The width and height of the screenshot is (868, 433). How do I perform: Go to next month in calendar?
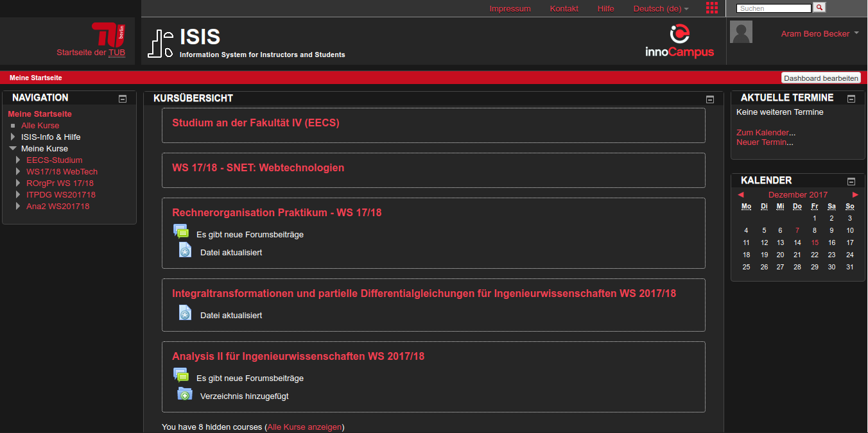(x=855, y=194)
